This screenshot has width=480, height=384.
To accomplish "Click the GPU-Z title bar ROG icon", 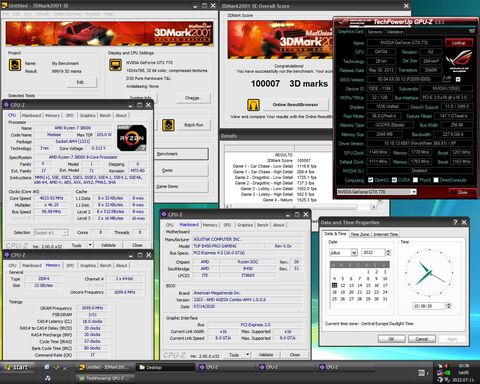I will (344, 22).
